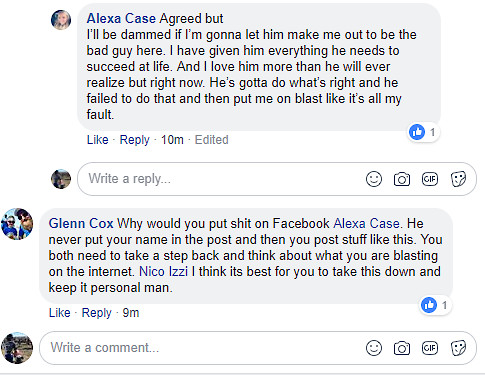Open sticker picker in reply box
This screenshot has height=375, width=485.
458,179
